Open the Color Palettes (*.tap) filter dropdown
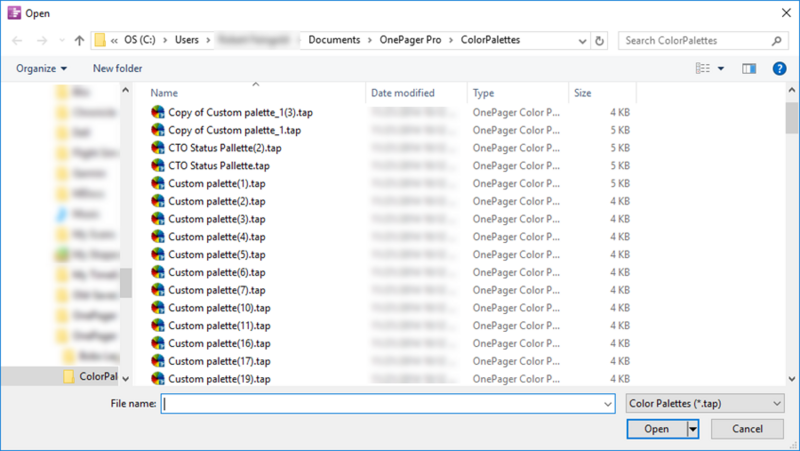The width and height of the screenshot is (800, 451). pyautogui.click(x=705, y=404)
